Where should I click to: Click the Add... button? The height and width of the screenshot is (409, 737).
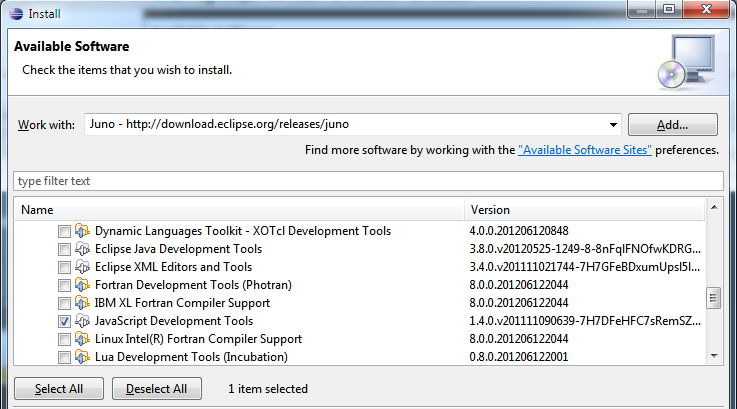(x=673, y=125)
